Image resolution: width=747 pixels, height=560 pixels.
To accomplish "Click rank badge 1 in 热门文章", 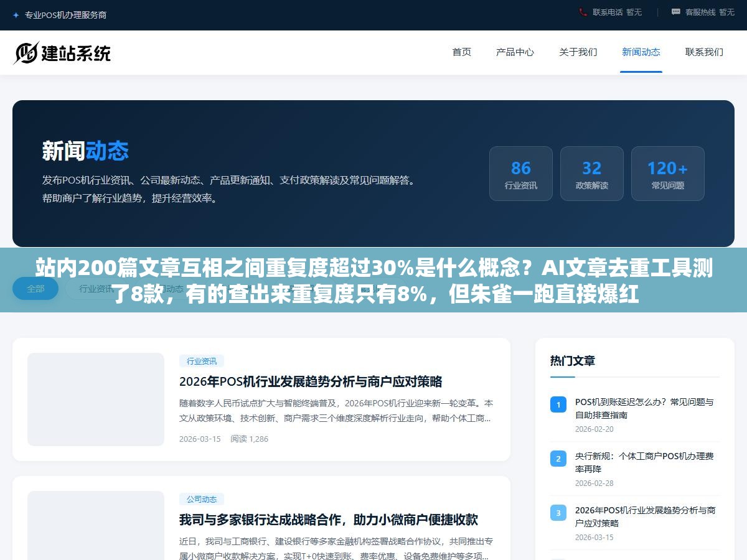I will tap(558, 404).
